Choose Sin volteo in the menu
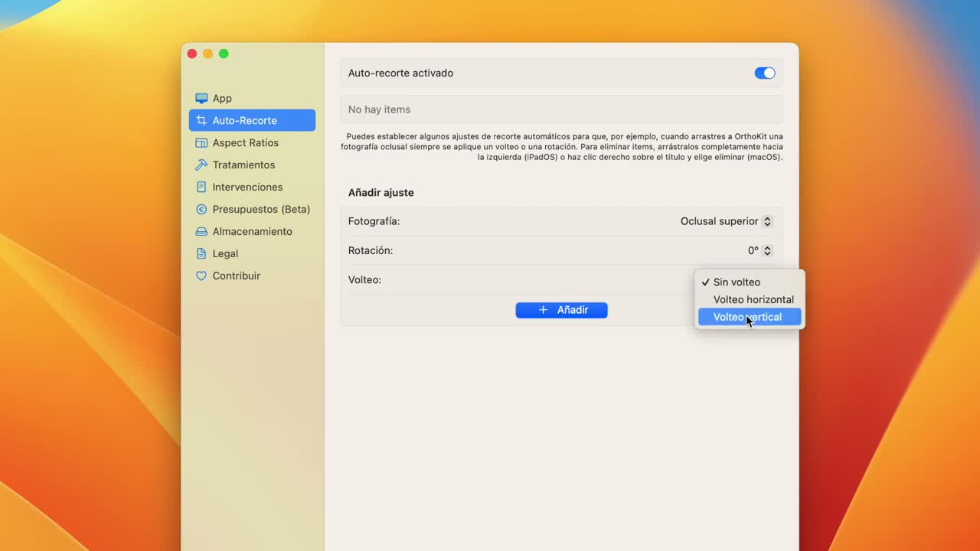 [750, 282]
